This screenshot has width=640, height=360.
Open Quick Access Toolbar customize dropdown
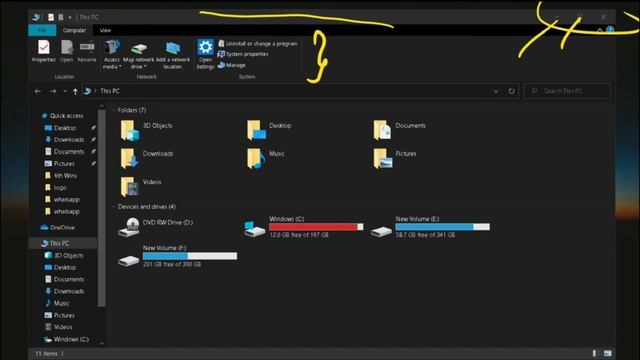70,17
